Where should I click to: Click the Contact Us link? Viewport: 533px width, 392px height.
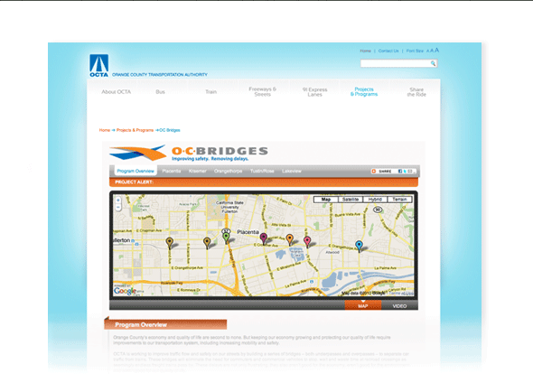coord(388,51)
